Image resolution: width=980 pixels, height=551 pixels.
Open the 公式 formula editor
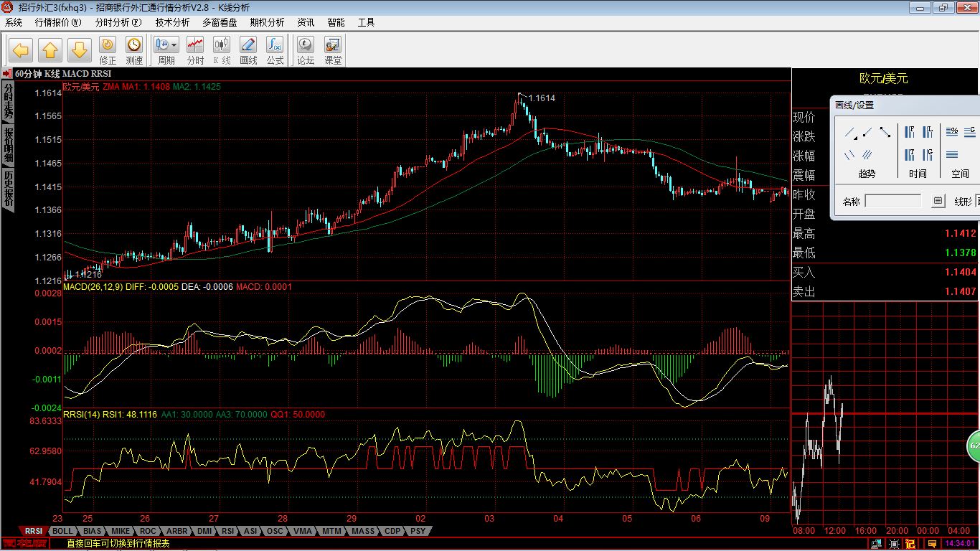coord(275,51)
